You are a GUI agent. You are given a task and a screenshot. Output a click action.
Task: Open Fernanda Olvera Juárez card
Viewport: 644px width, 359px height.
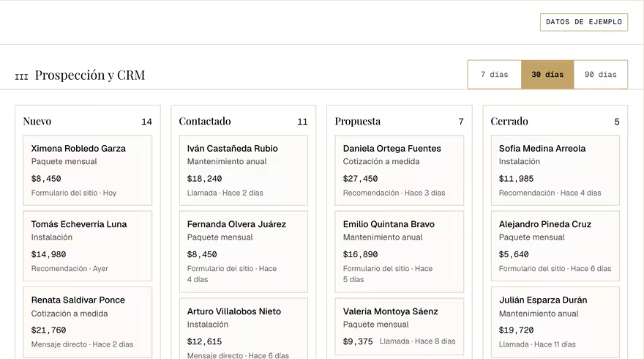[x=243, y=252]
